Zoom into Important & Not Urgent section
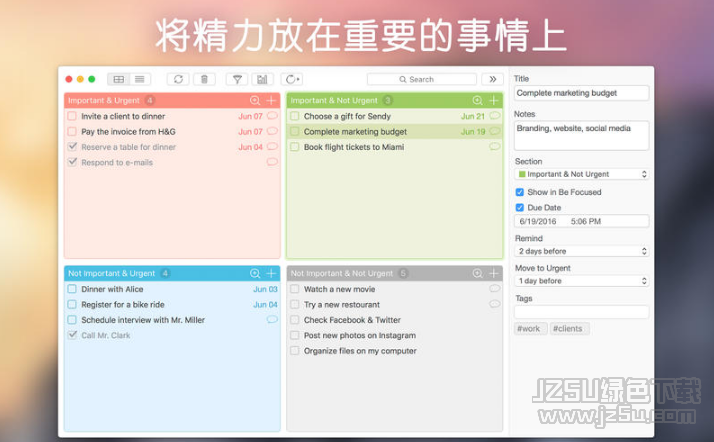The width and height of the screenshot is (714, 442). pos(477,100)
